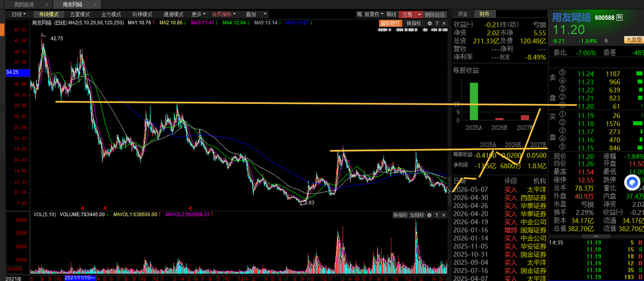Screen dimensions: 644x281
Task: Expand the 更多 modes dropdown
Action: pyautogui.click(x=199, y=14)
